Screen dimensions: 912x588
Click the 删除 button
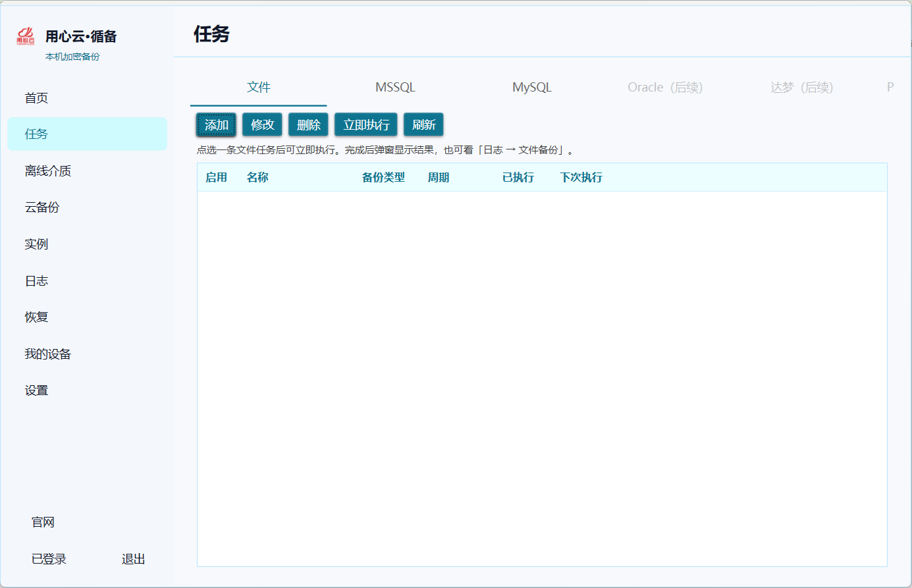pyautogui.click(x=308, y=124)
